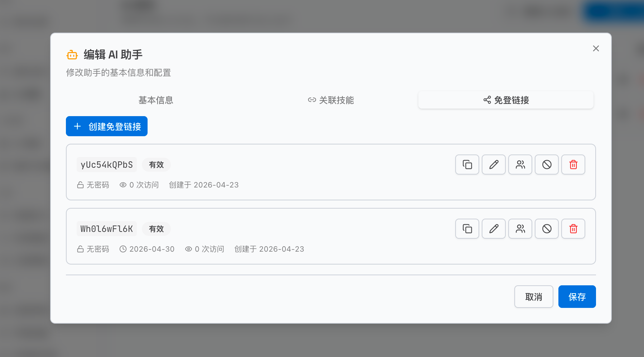Select the 免登链接 tab
644x357 pixels.
tap(506, 100)
